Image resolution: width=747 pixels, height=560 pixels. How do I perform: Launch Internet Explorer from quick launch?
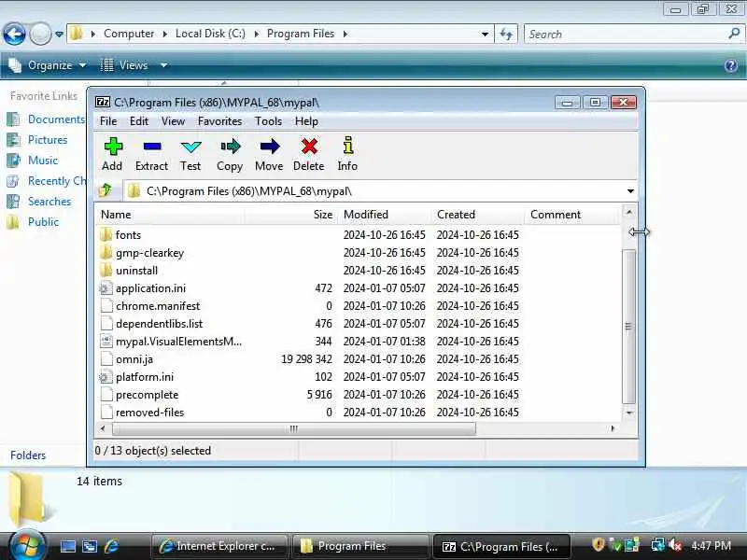tap(112, 546)
